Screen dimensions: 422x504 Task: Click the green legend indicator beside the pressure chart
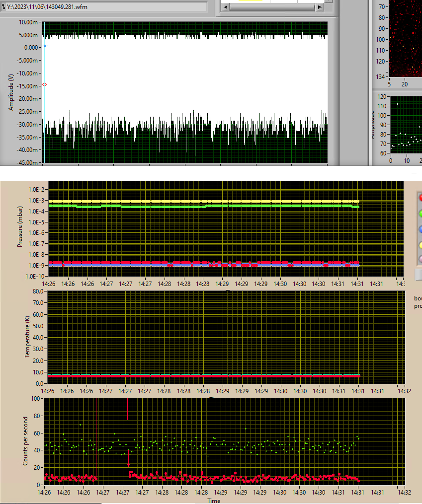[x=420, y=213]
